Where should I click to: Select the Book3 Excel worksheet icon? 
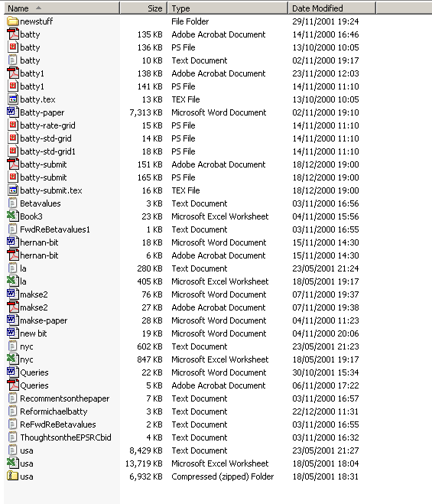[12, 216]
